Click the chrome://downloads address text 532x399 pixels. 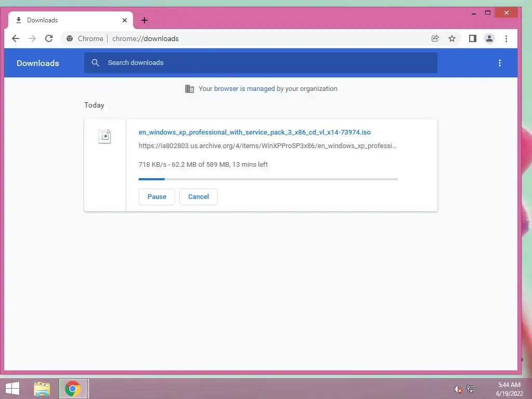[x=145, y=38]
